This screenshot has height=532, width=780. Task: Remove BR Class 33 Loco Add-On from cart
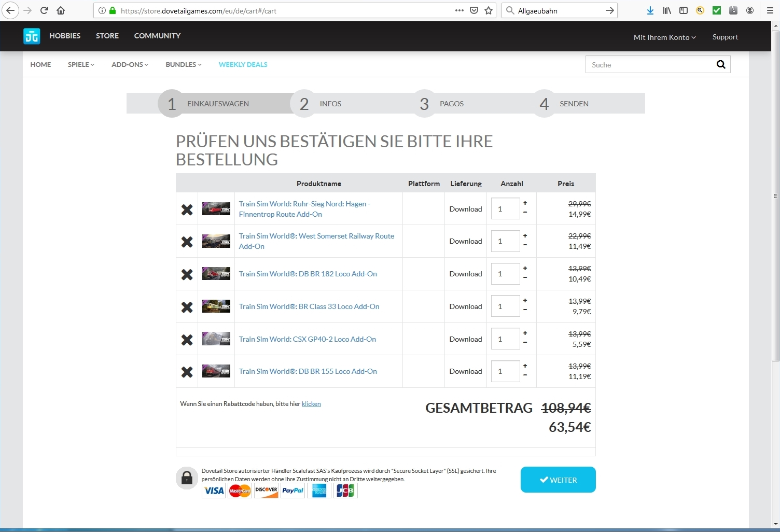[x=187, y=307]
